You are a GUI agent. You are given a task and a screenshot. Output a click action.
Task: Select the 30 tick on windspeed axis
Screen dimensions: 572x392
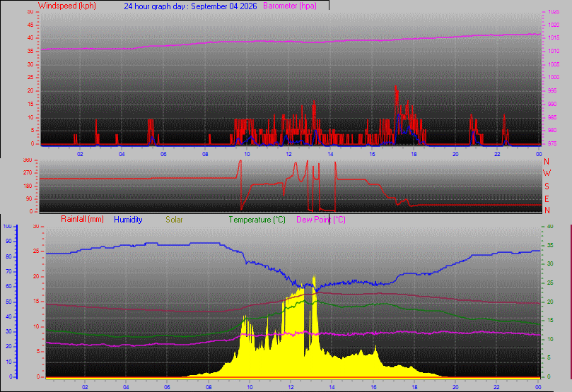click(30, 64)
